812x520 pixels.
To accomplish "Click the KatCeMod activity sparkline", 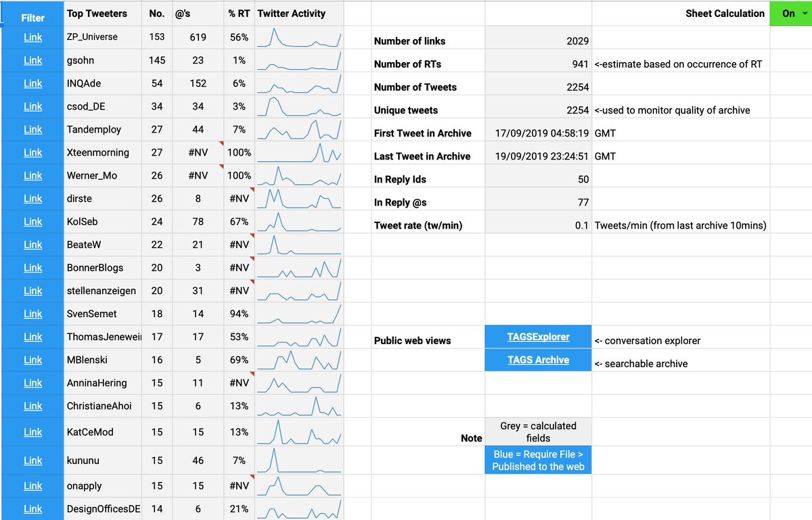I will (298, 431).
